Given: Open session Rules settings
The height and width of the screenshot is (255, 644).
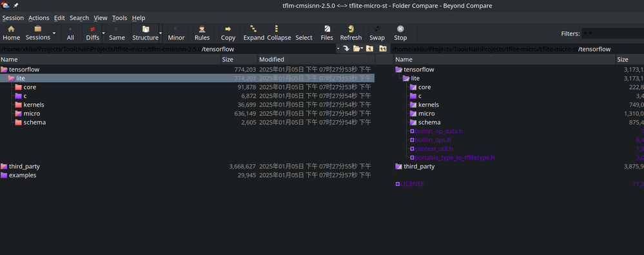Looking at the screenshot, I should pos(202,33).
